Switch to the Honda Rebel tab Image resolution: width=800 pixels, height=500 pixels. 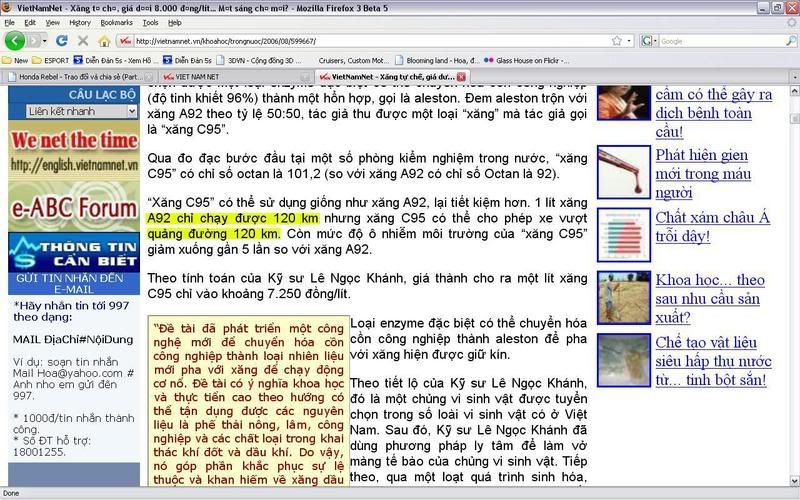(x=77, y=77)
